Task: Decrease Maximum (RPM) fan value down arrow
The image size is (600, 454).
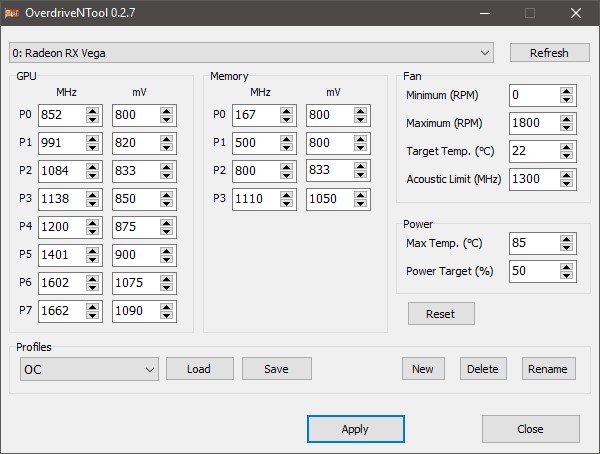Action: pyautogui.click(x=566, y=127)
